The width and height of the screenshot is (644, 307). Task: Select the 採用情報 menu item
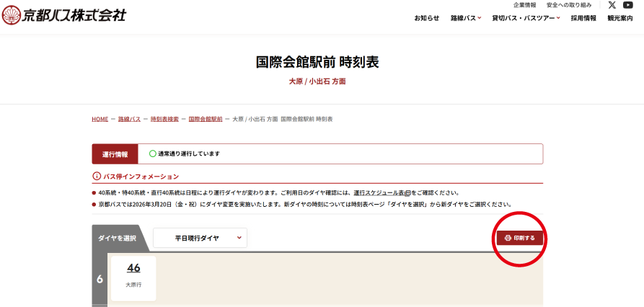583,18
